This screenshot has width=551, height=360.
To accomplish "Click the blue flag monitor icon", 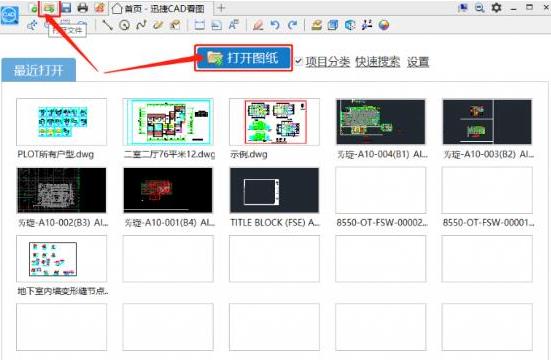I will pos(463,8).
